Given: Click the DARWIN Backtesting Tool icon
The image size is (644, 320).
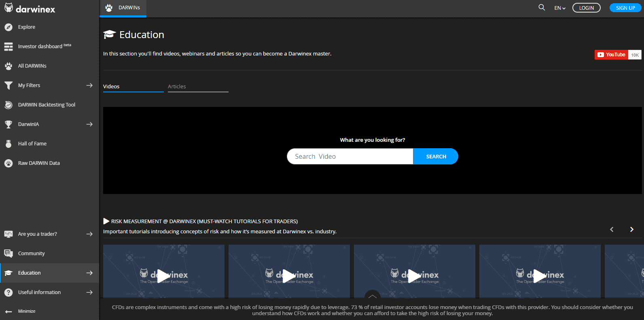Looking at the screenshot, I should (8, 105).
